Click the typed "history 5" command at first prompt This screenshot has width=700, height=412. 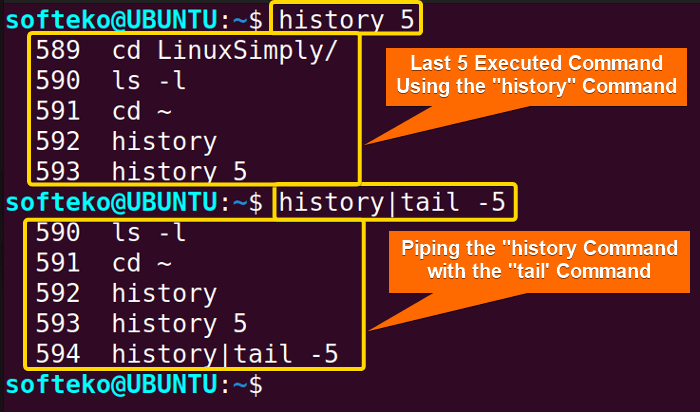[346, 20]
